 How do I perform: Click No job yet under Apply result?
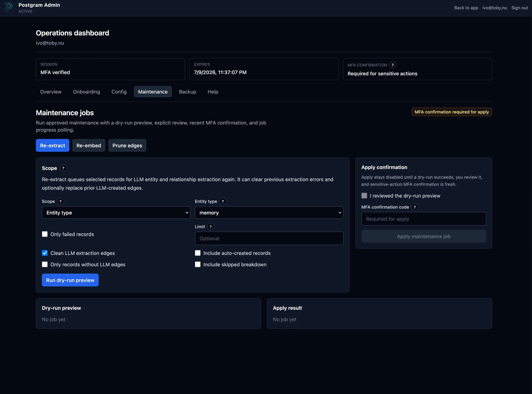(285, 320)
